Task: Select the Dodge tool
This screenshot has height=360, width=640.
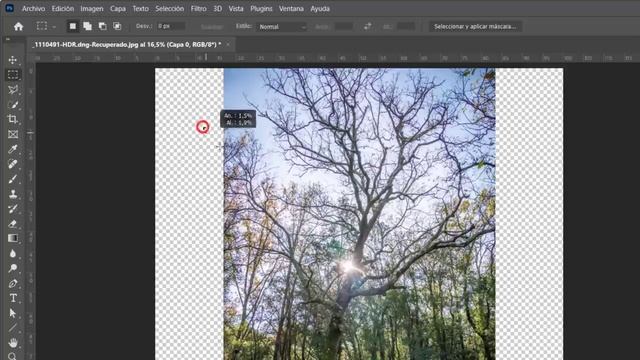Action: [x=13, y=268]
